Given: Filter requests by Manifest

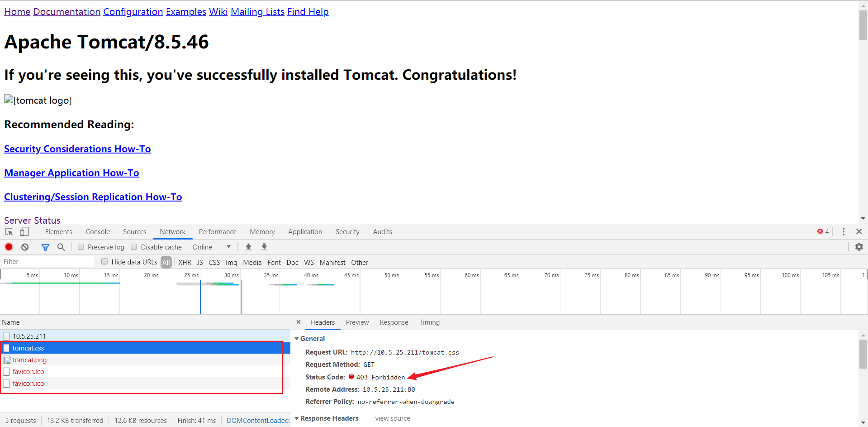Looking at the screenshot, I should coord(332,262).
